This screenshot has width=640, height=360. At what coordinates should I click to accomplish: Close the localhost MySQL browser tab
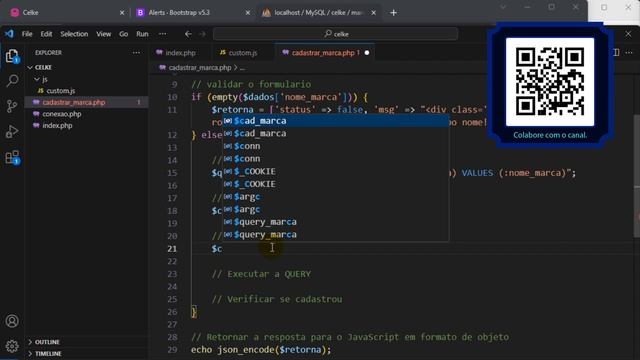click(373, 13)
